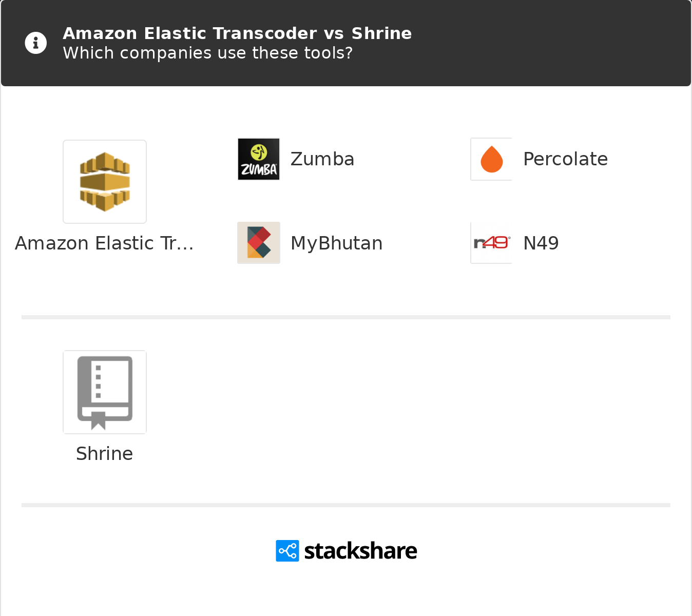Click the divider line below the Shrine section

pos(346,505)
